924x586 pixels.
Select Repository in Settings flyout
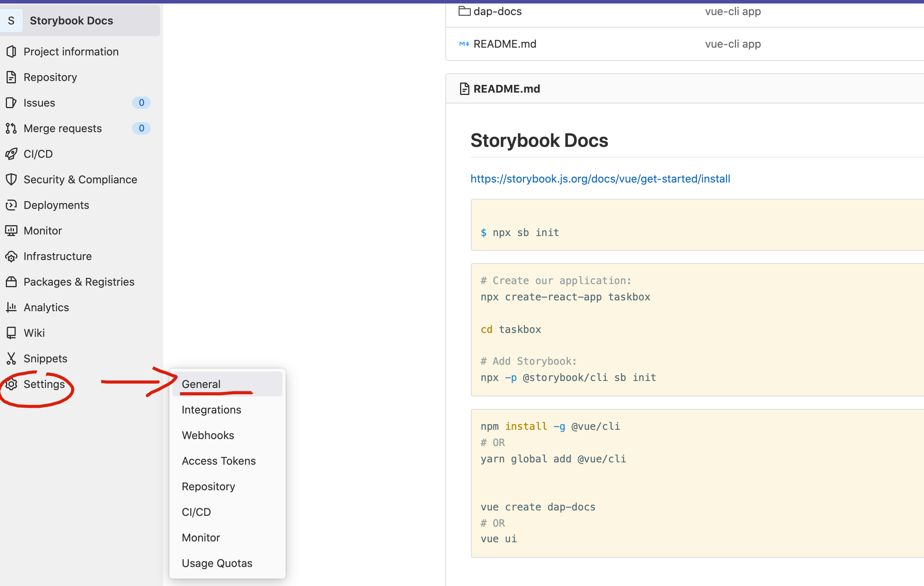point(227,486)
